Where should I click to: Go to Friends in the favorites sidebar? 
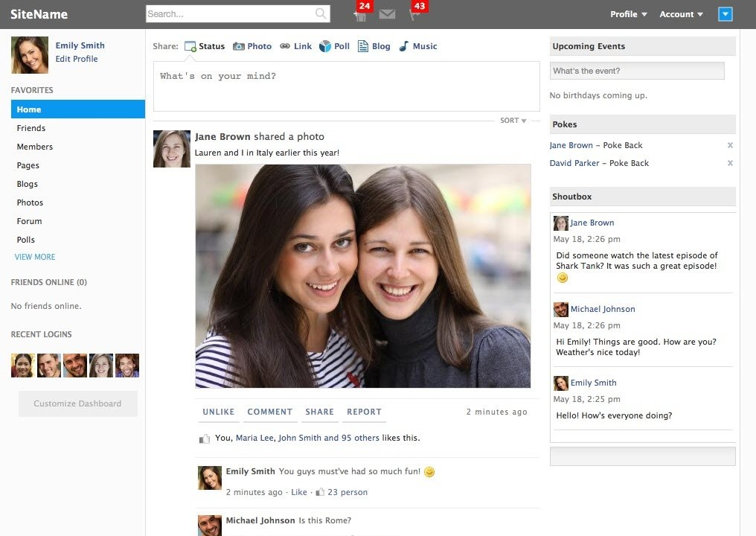pyautogui.click(x=31, y=128)
